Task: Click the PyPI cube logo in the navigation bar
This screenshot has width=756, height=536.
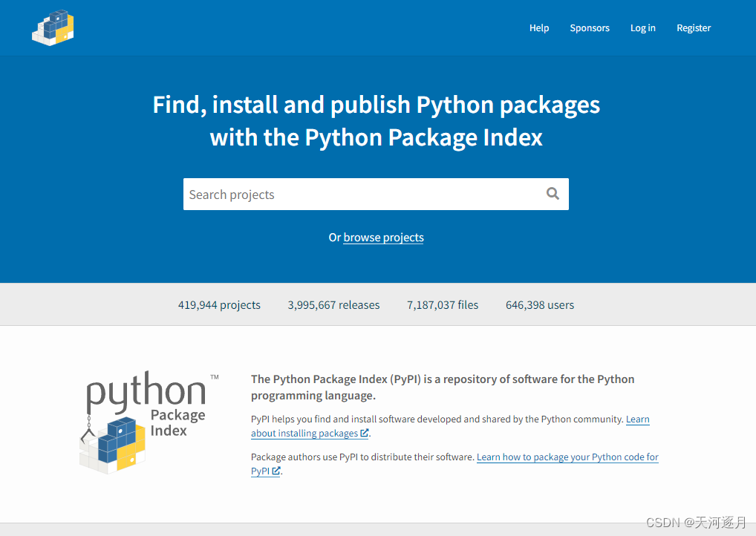Action: [x=52, y=27]
